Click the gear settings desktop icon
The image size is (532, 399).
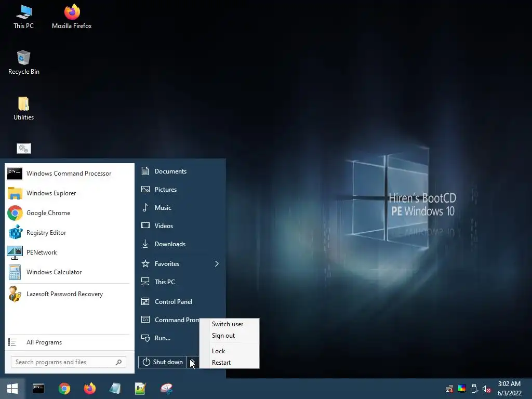24,148
